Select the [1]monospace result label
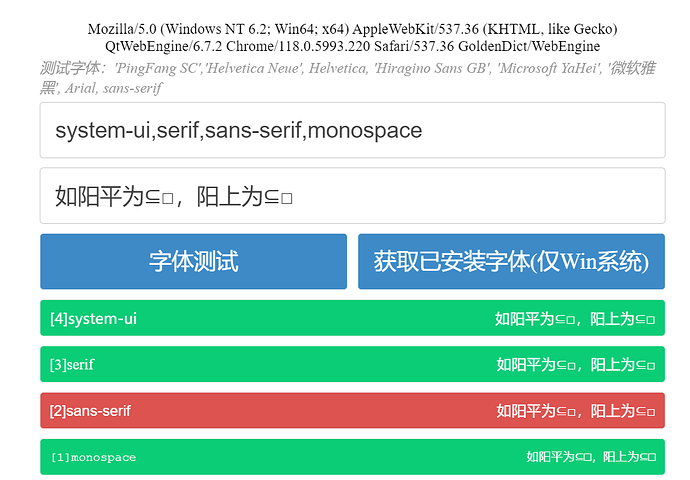 click(x=93, y=457)
